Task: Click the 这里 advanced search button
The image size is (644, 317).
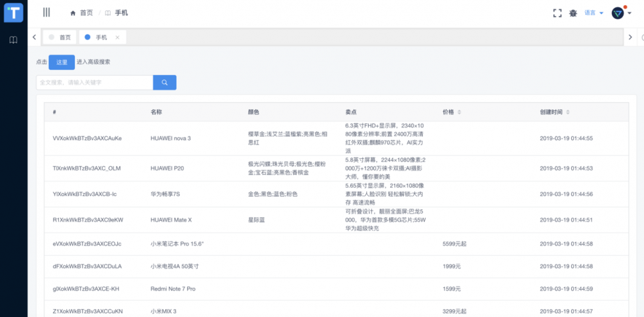Action: click(62, 62)
